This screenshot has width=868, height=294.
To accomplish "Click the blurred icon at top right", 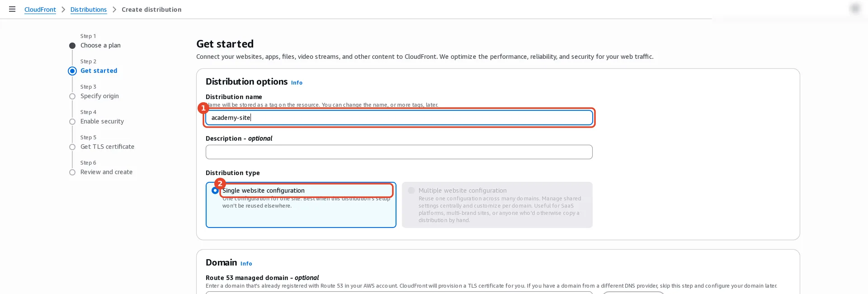I will [x=855, y=8].
